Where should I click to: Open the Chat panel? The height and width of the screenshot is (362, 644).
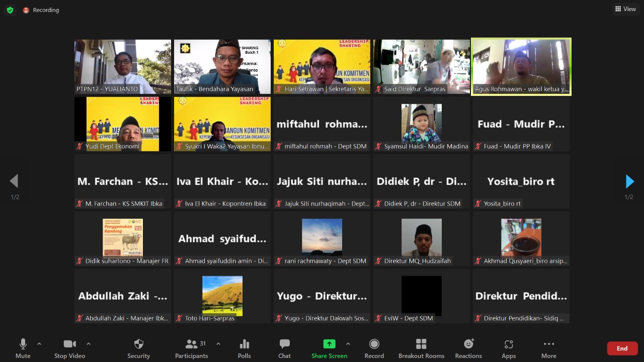[x=285, y=344]
